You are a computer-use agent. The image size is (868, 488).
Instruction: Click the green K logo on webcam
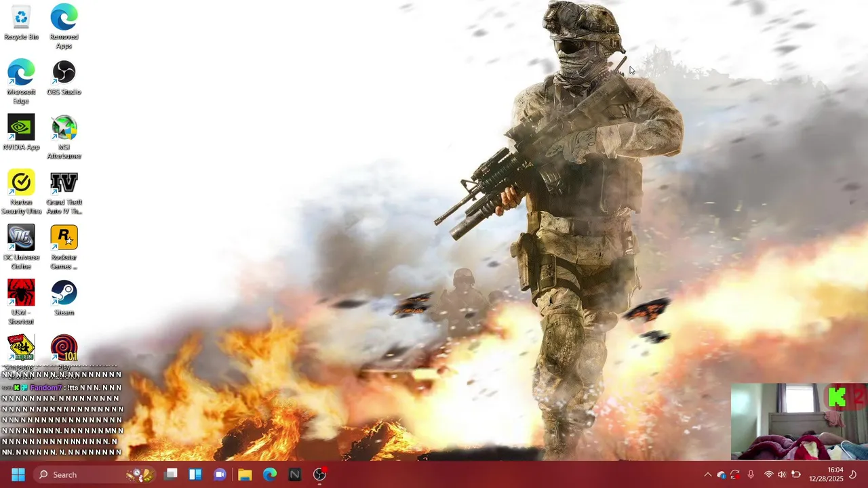tap(837, 396)
